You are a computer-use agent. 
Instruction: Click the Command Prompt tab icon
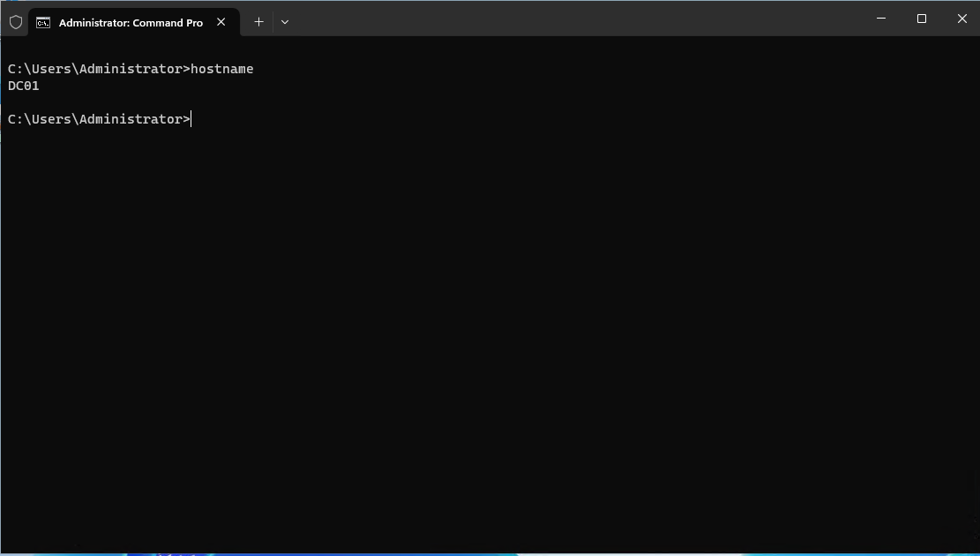43,23
